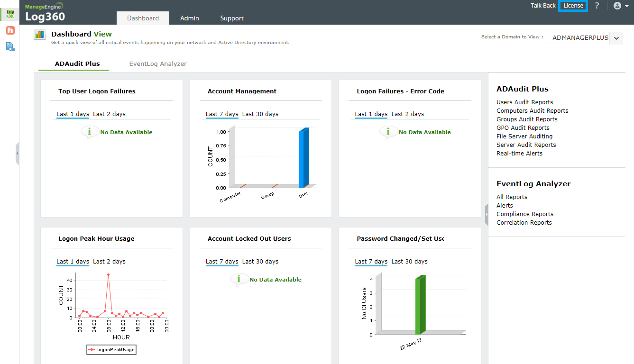Image resolution: width=634 pixels, height=364 pixels.
Task: Click the ManageEngine Log360 logo
Action: (x=45, y=12)
